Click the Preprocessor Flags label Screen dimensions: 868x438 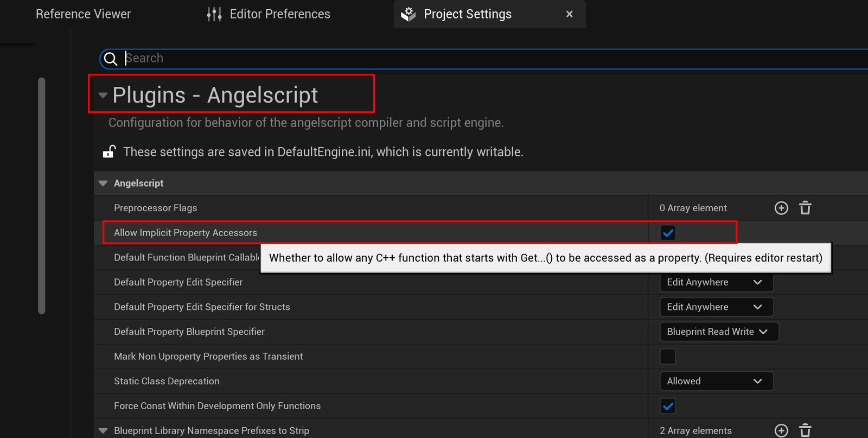click(155, 208)
